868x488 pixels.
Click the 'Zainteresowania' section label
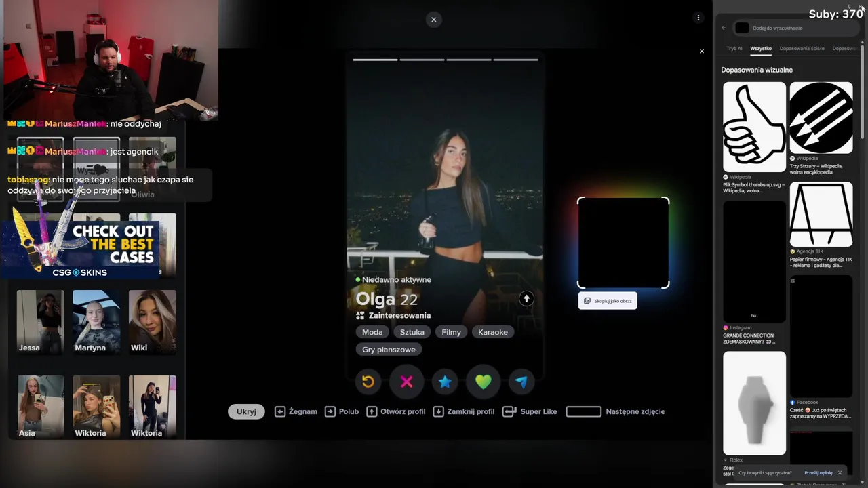pyautogui.click(x=399, y=315)
